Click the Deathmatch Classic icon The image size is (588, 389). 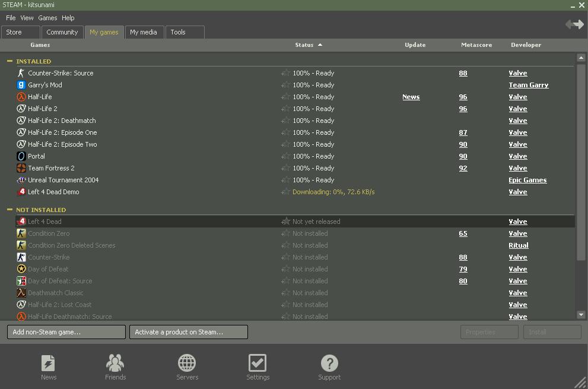click(21, 293)
